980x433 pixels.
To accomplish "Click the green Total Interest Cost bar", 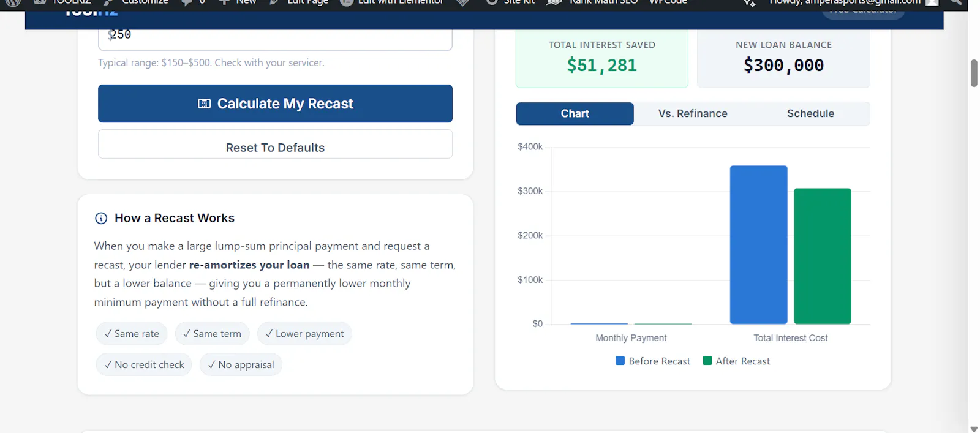I will pos(823,256).
